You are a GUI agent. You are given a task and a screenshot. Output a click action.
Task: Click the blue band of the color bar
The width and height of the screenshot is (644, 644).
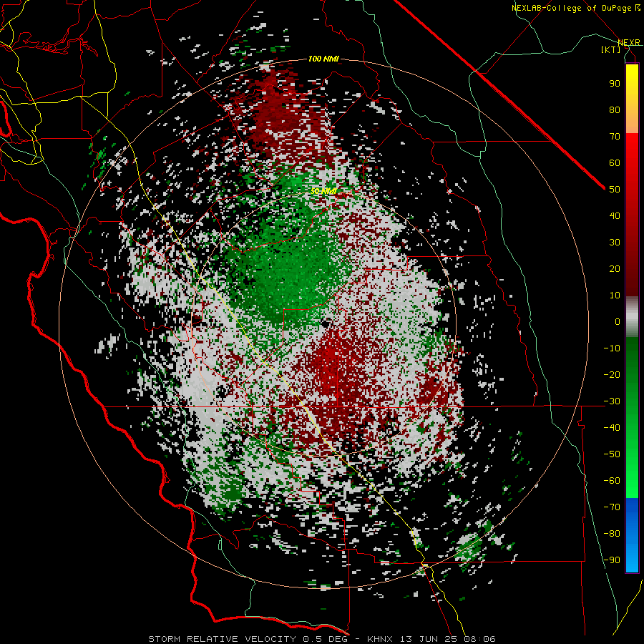[x=632, y=535]
